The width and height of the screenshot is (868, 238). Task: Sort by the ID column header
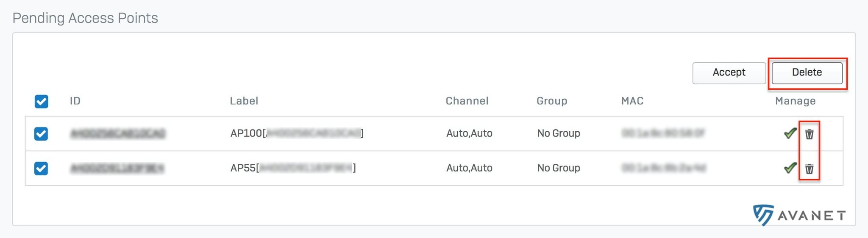pos(75,101)
